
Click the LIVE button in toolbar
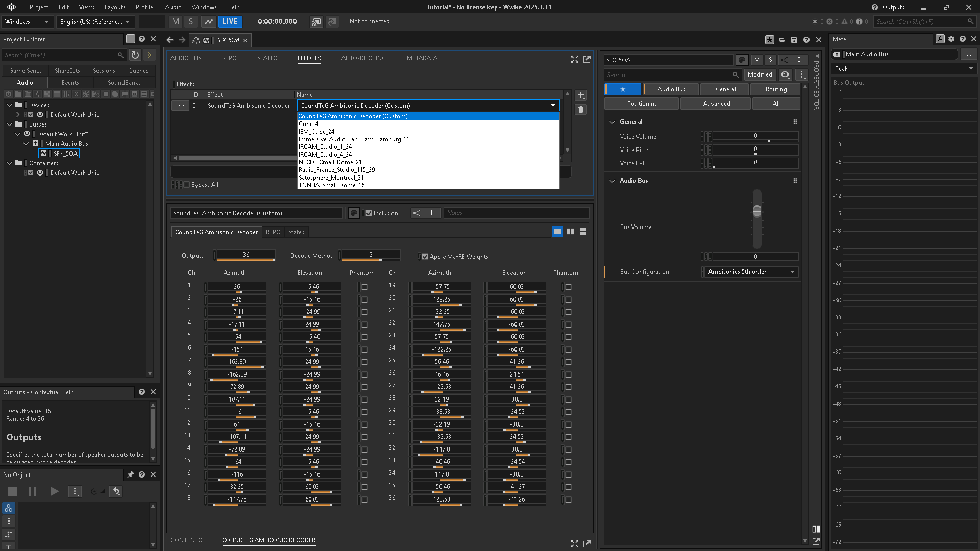(230, 21)
